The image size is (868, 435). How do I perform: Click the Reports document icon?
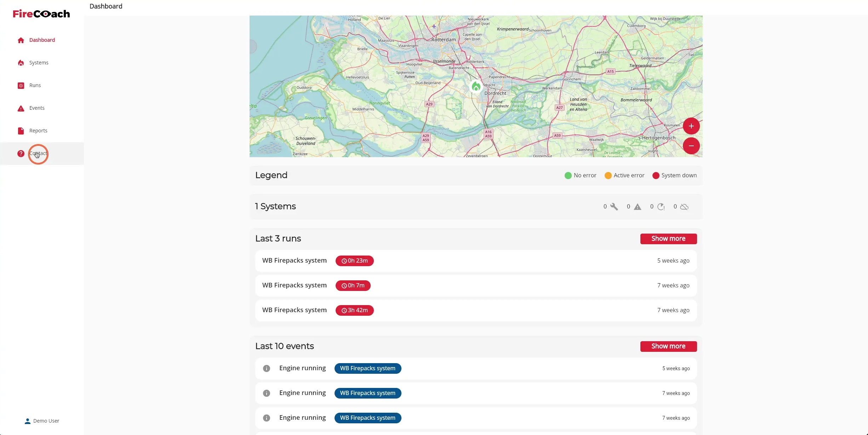click(21, 131)
